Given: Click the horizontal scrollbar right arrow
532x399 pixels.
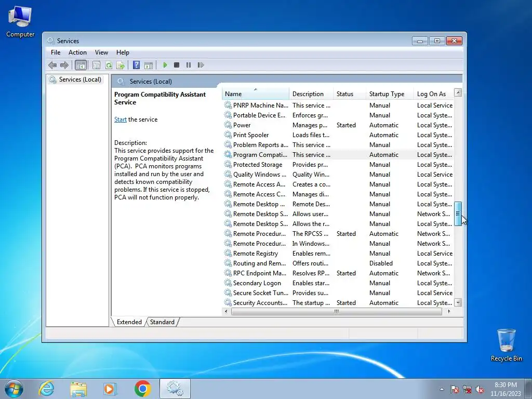Looking at the screenshot, I should coord(449,311).
